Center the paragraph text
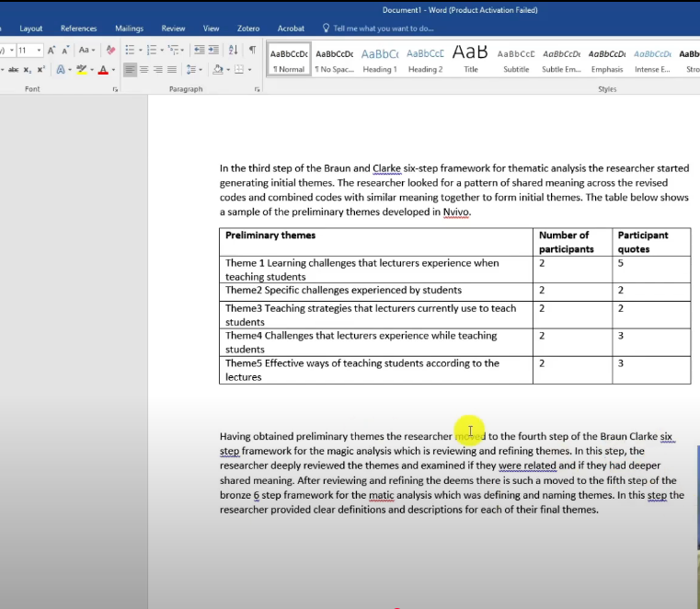Viewport: 700px width, 609px height. [143, 70]
